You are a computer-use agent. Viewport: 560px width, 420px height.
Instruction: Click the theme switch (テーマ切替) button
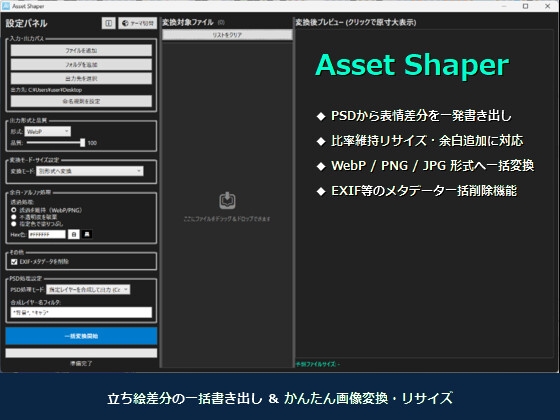click(x=138, y=23)
